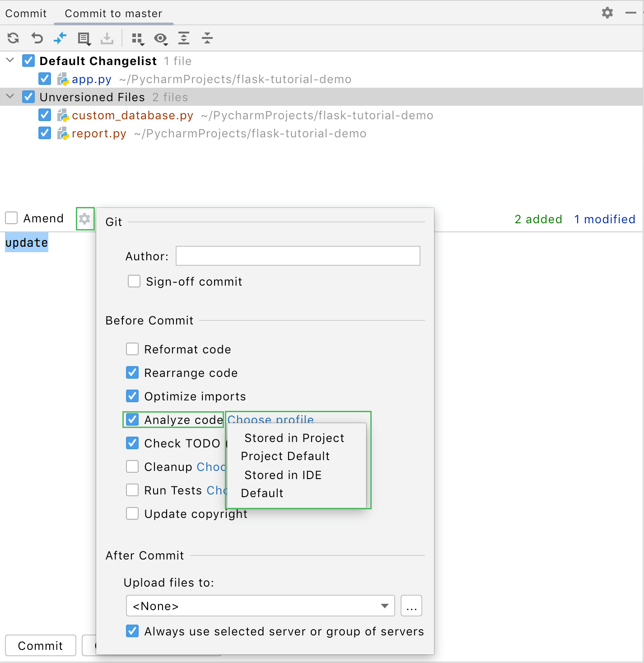The image size is (644, 663).
Task: Enable the Reformat code checkbox
Action: [132, 348]
